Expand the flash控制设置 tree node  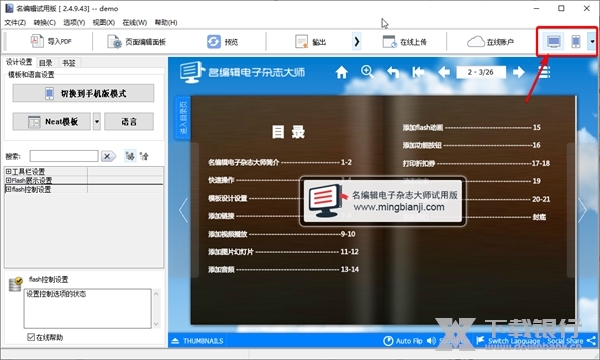pos(8,189)
